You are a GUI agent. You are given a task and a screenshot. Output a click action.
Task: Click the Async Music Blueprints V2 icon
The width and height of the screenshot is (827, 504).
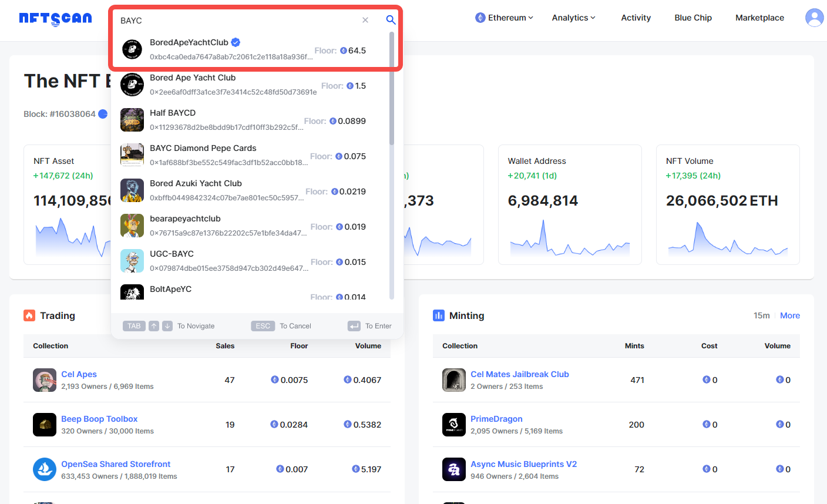453,469
